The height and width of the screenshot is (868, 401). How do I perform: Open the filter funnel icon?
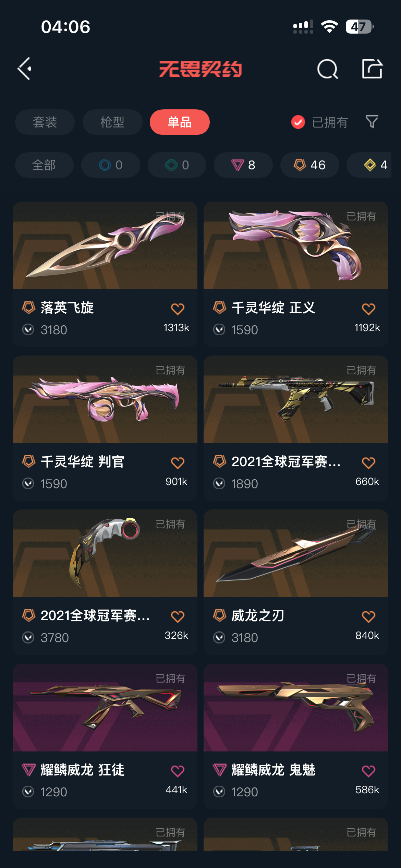click(372, 122)
